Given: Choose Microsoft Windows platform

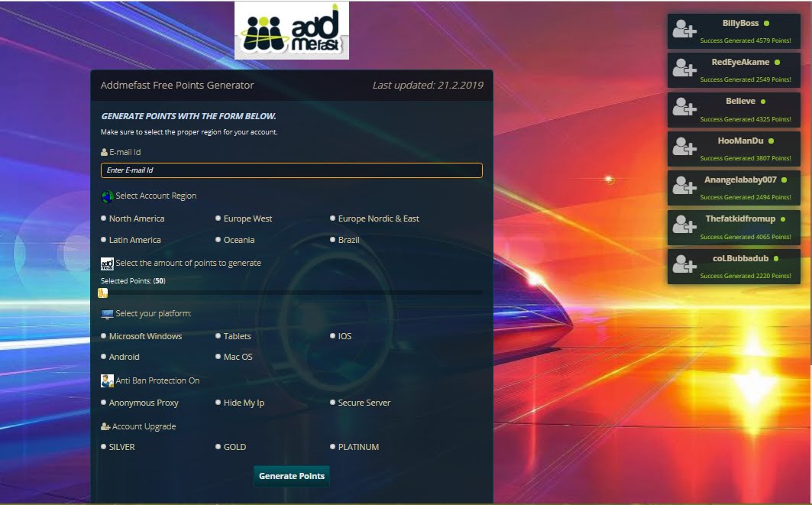Looking at the screenshot, I should (x=104, y=336).
